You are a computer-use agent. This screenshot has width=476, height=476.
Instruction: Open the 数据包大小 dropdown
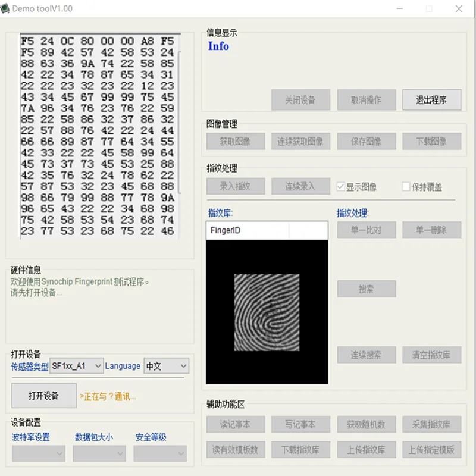[99, 453]
